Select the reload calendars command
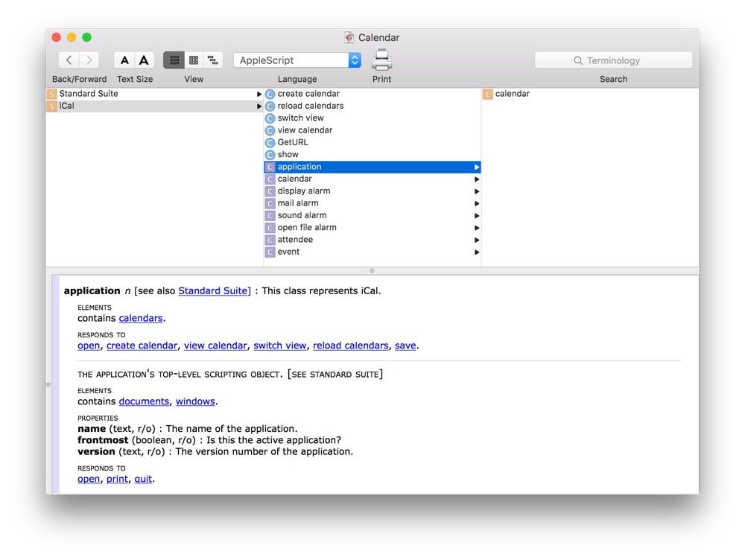745x560 pixels. [x=372, y=106]
